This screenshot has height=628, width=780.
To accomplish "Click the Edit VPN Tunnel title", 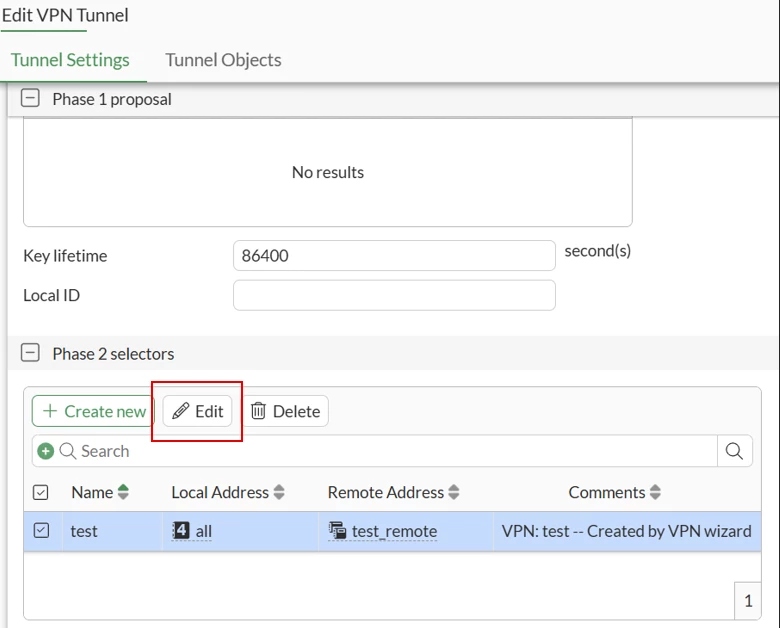I will [x=65, y=15].
